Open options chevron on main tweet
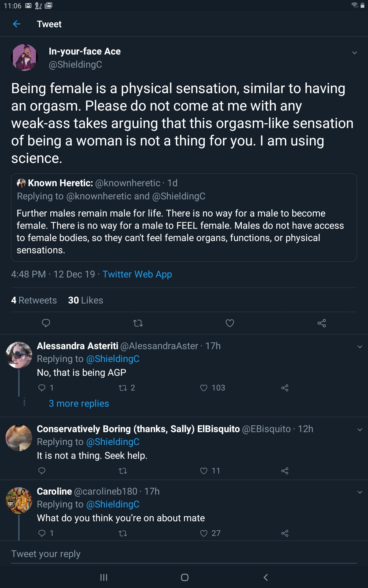368x588 pixels. pos(355,53)
